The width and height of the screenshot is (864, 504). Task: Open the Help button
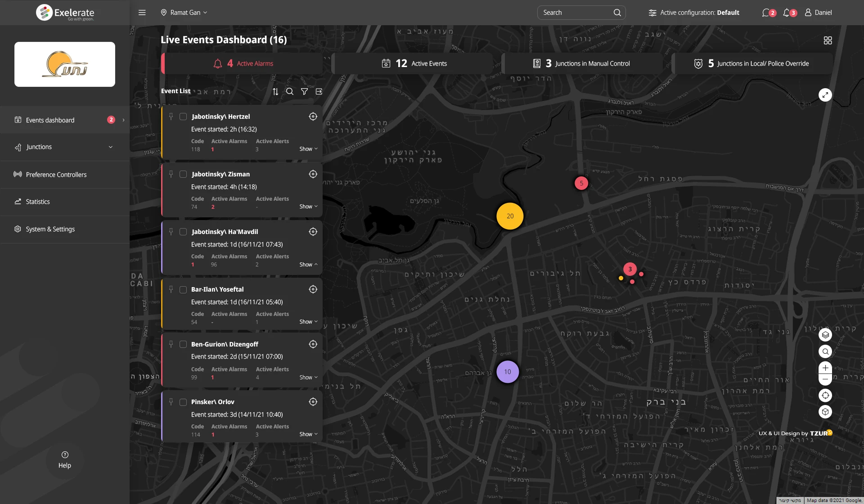65,460
